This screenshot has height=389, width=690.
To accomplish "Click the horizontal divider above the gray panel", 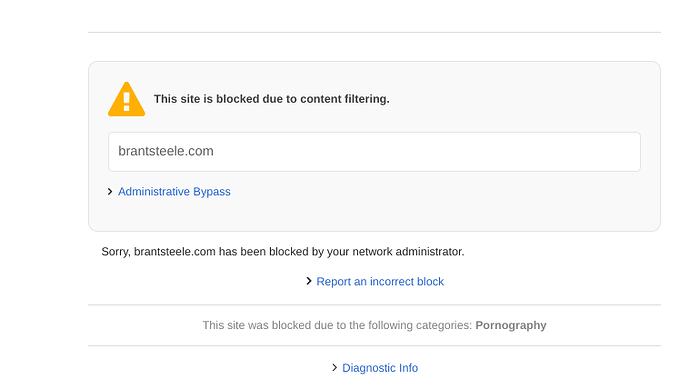I will [374, 32].
